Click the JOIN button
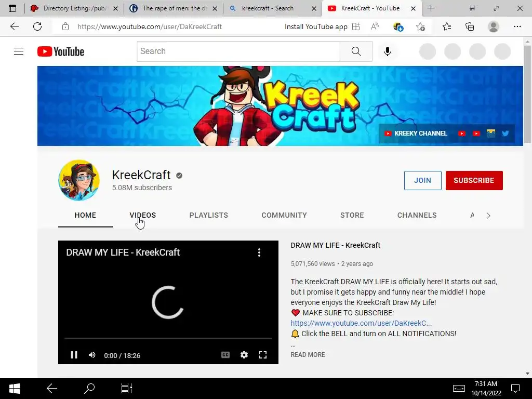 423,180
